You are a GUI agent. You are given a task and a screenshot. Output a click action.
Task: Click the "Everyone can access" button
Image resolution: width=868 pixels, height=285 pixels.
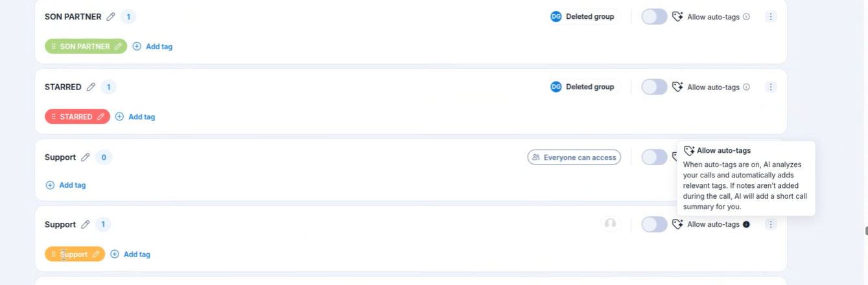pyautogui.click(x=574, y=157)
